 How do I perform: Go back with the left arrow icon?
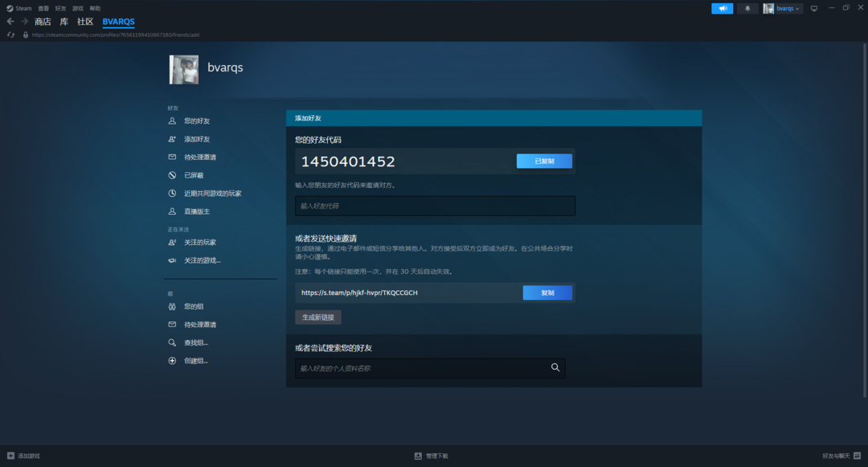point(10,22)
